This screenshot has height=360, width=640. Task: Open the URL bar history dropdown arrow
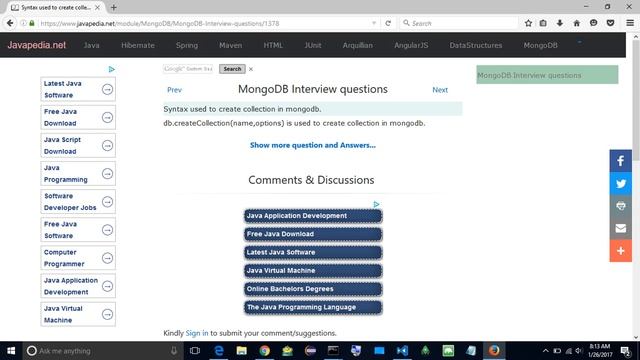click(374, 23)
